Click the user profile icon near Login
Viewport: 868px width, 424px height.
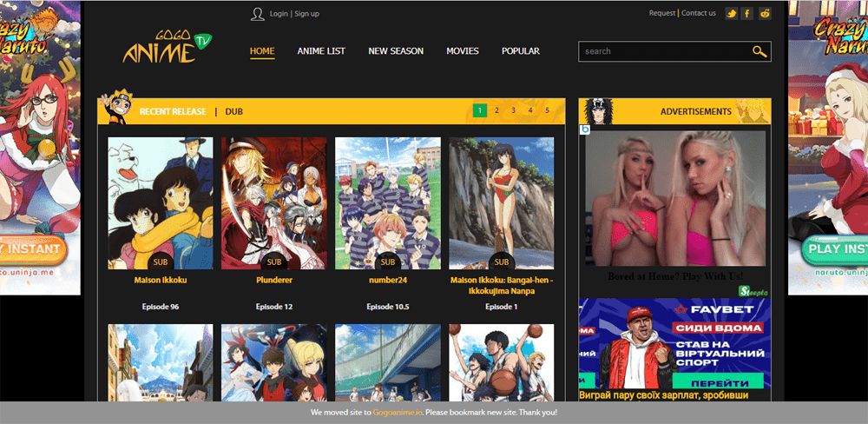point(257,14)
